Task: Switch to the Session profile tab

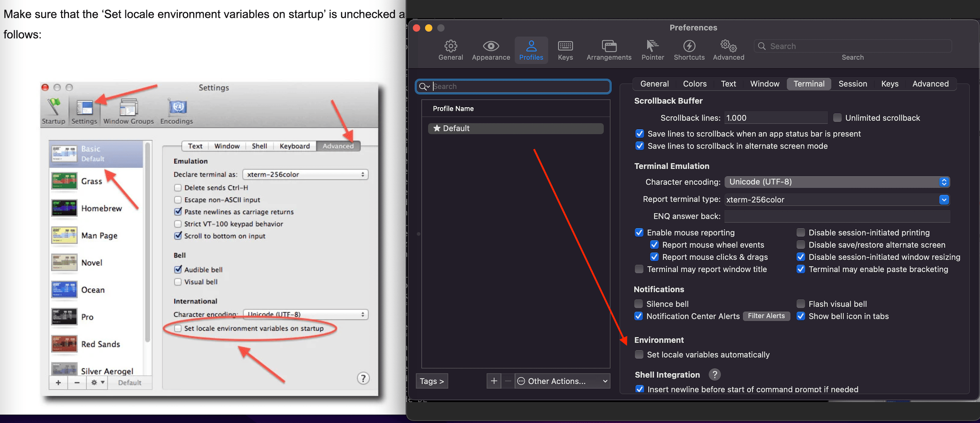Action: (x=852, y=84)
